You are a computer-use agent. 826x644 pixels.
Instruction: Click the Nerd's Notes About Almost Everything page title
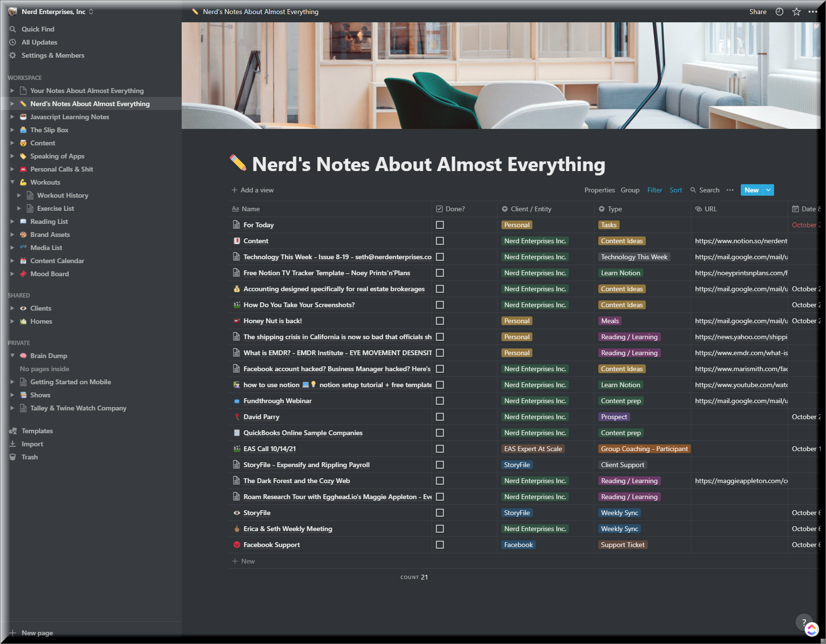tap(429, 164)
